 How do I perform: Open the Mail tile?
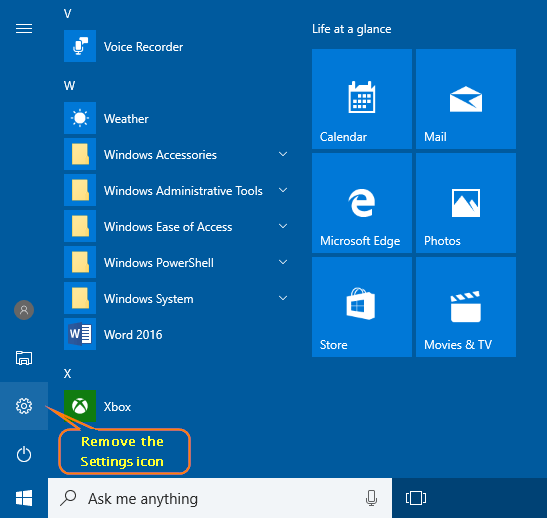tap(466, 99)
